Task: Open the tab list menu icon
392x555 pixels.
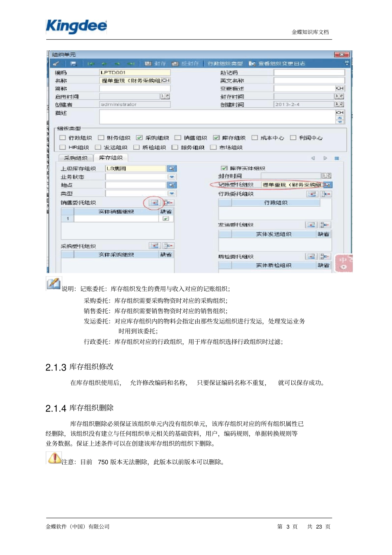Action: 337,158
